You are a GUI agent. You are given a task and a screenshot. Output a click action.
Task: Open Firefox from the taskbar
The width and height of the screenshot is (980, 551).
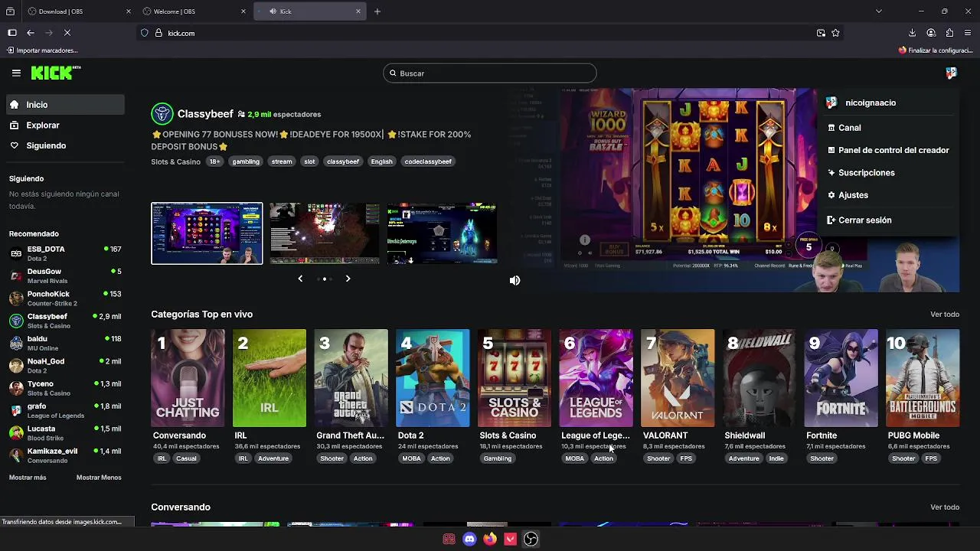pos(490,540)
